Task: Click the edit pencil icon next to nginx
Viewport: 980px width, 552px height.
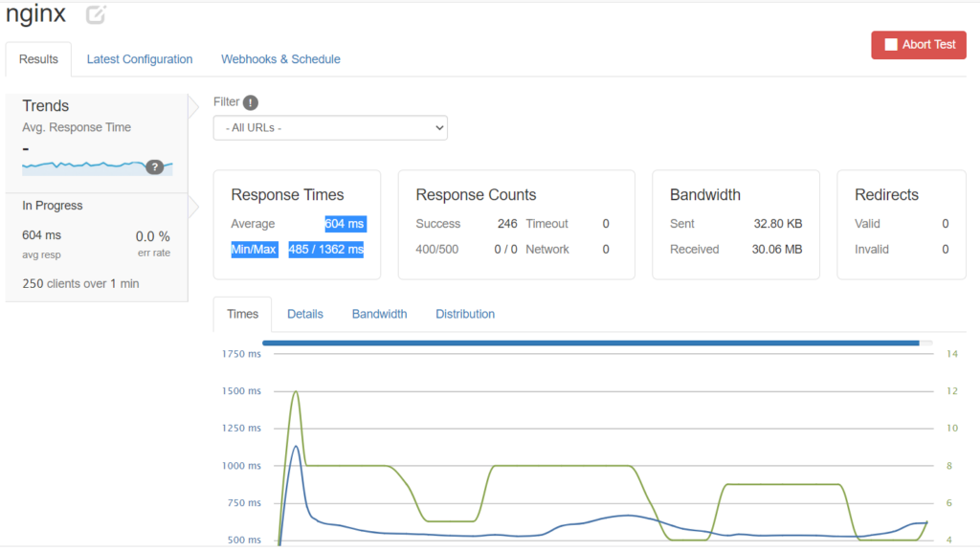Action: pyautogui.click(x=96, y=14)
